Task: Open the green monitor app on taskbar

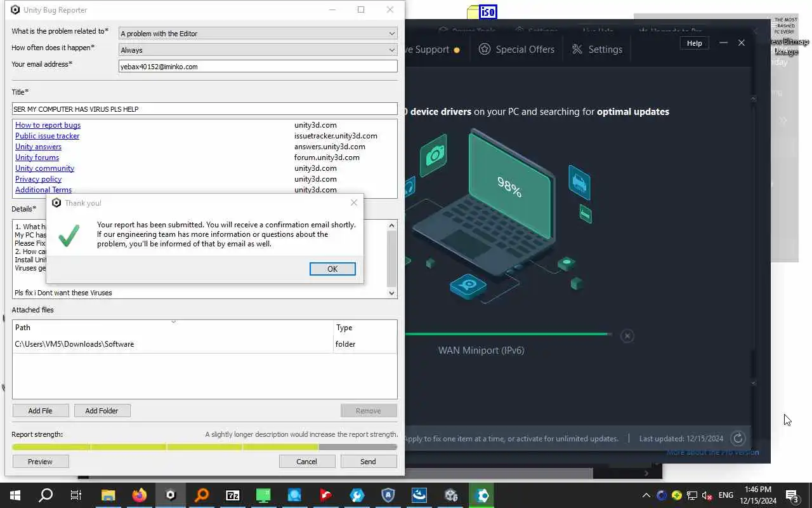Action: tap(263, 495)
